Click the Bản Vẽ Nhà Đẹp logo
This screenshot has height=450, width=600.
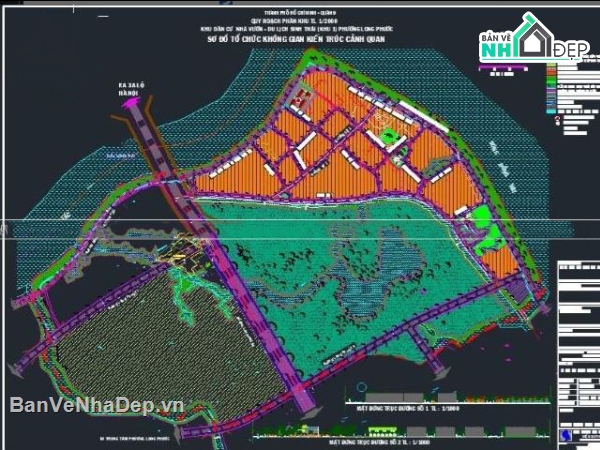pyautogui.click(x=518, y=42)
